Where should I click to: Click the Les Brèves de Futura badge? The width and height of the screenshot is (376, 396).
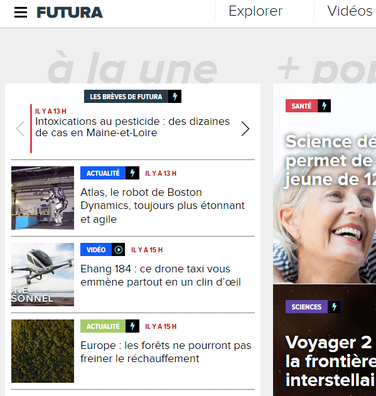126,97
